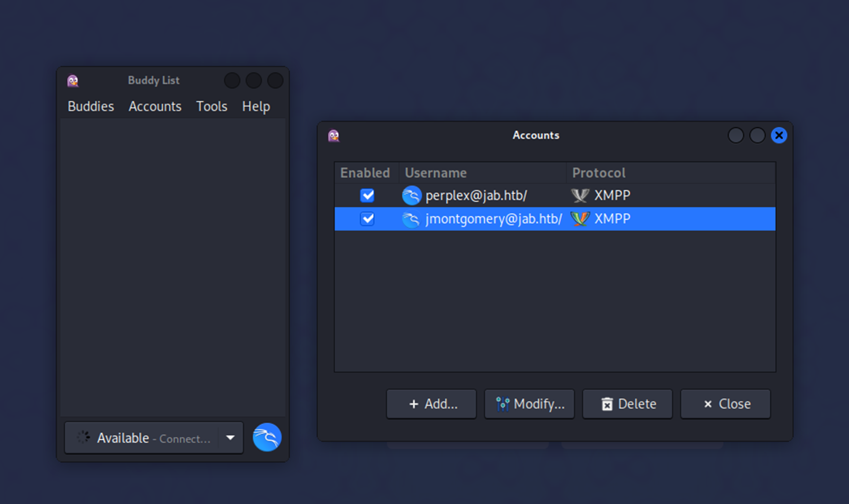Screen dimensions: 849x504
Task: Sort by the Enabled column header
Action: 367,173
